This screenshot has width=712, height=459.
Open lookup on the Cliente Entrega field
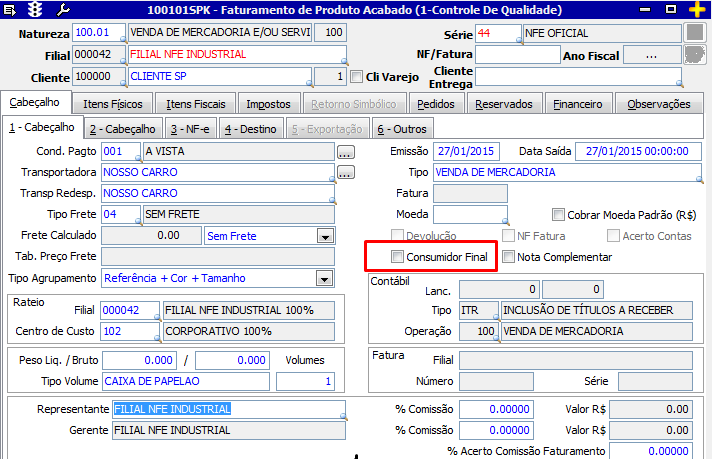[x=679, y=83]
